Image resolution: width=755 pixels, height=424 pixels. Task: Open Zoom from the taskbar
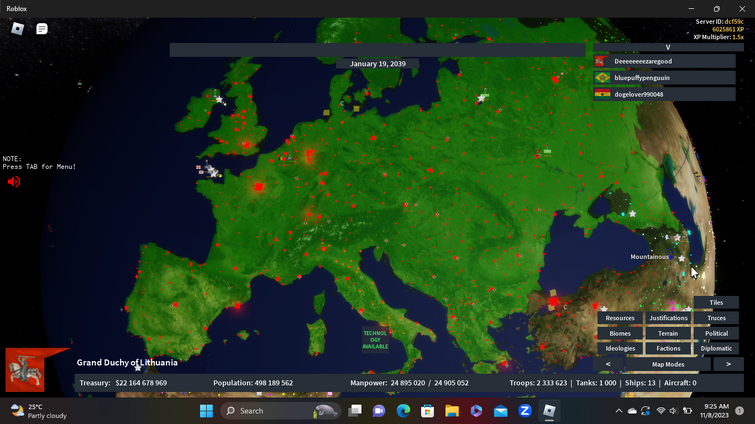525,411
